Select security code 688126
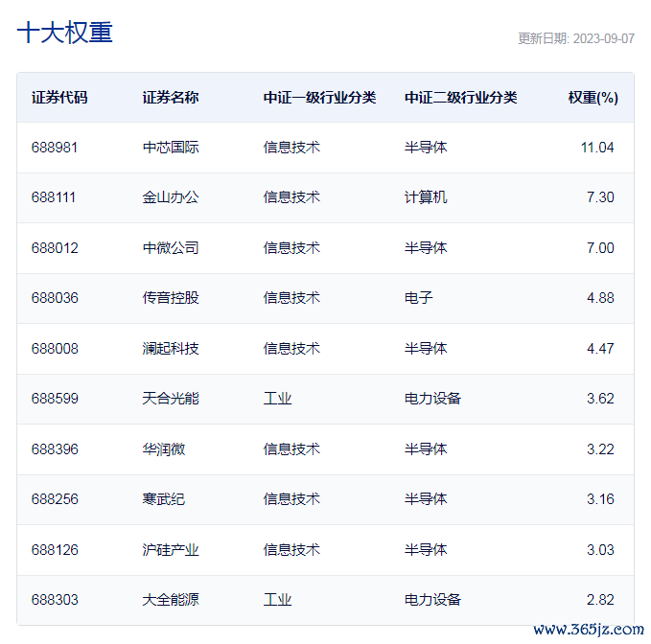 [55, 550]
